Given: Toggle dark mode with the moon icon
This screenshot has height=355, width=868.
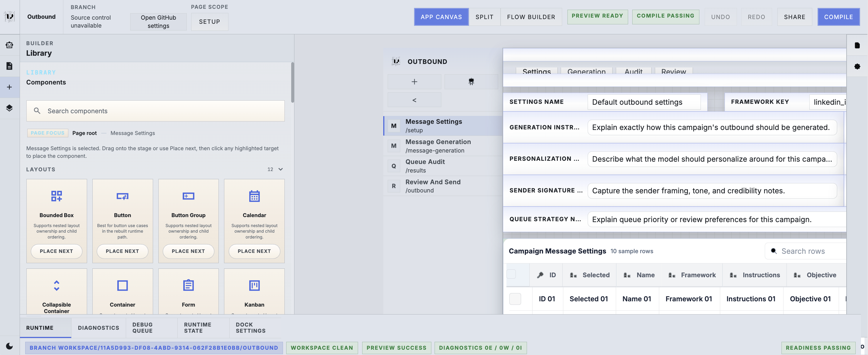Looking at the screenshot, I should pyautogui.click(x=9, y=346).
